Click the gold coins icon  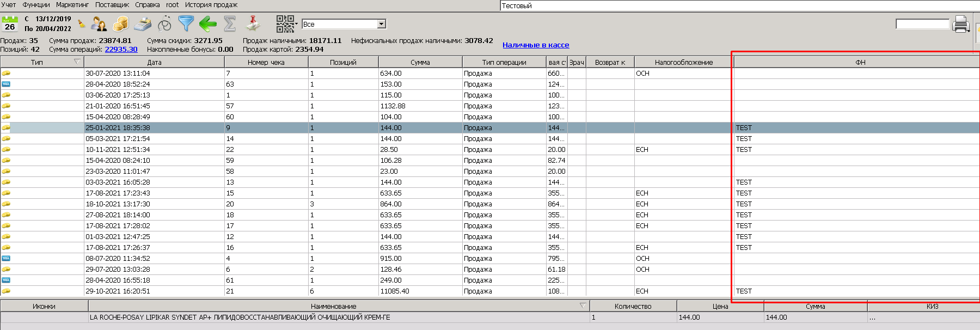pyautogui.click(x=121, y=24)
